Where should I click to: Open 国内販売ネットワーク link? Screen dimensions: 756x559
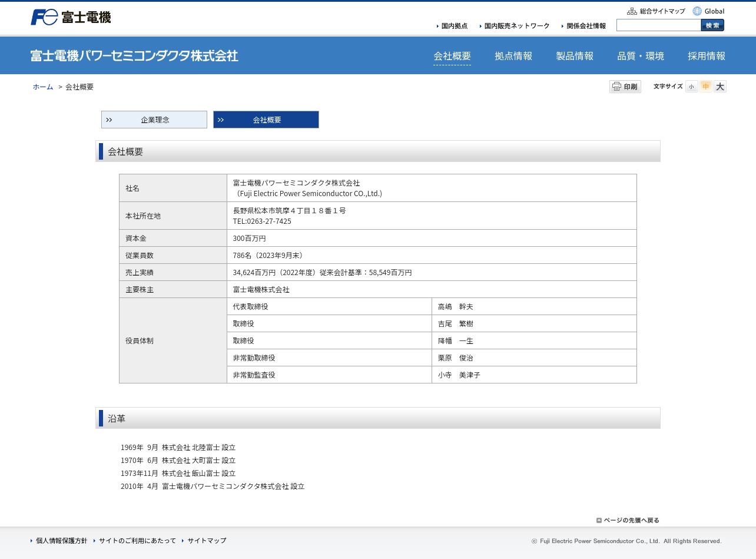(x=515, y=26)
